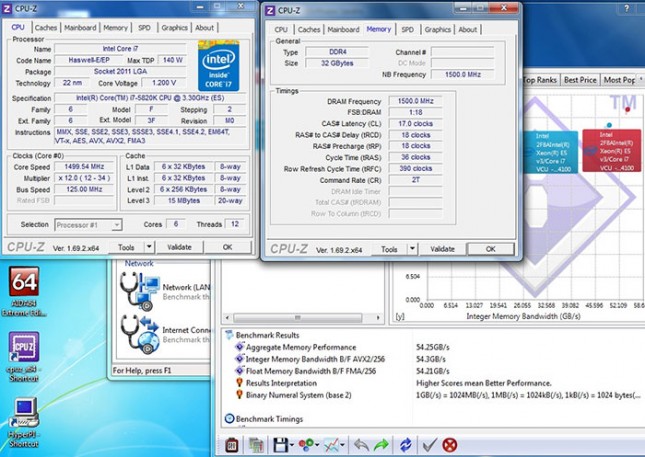Click the Intel Core i7 logo badge
This screenshot has height=457, width=645.
tap(218, 66)
